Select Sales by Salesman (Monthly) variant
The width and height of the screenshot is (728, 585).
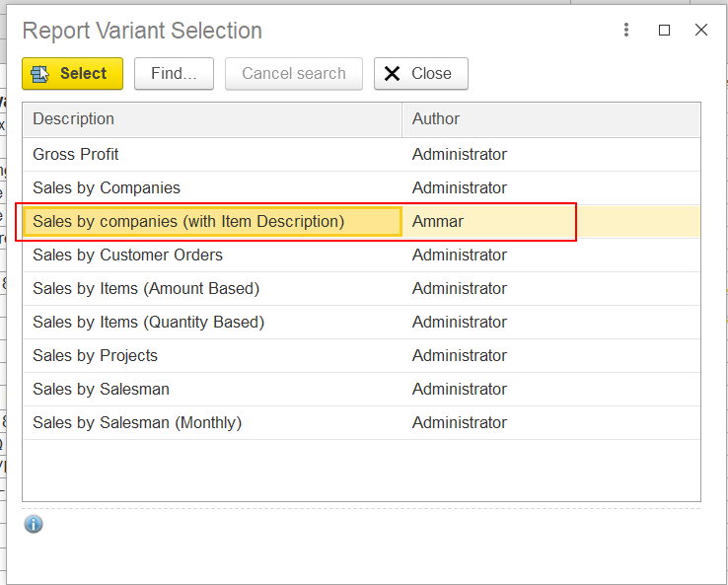(137, 423)
